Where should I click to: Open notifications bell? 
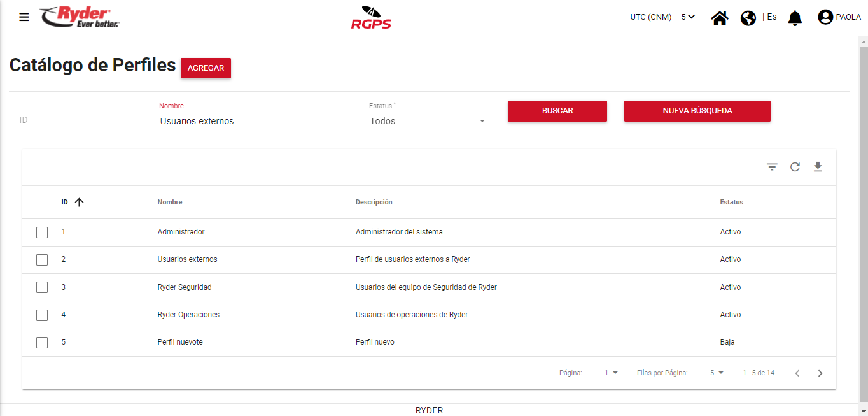[795, 18]
